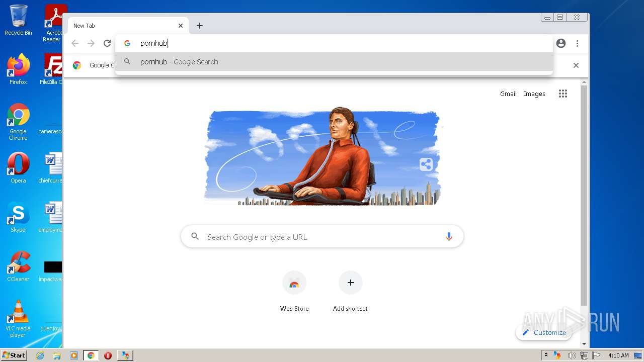Click the scrollbar down arrow
The height and width of the screenshot is (362, 644).
584,344
